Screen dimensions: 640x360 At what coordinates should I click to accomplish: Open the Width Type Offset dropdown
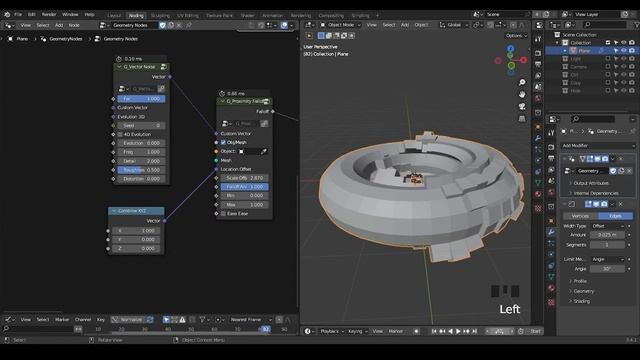(608, 226)
